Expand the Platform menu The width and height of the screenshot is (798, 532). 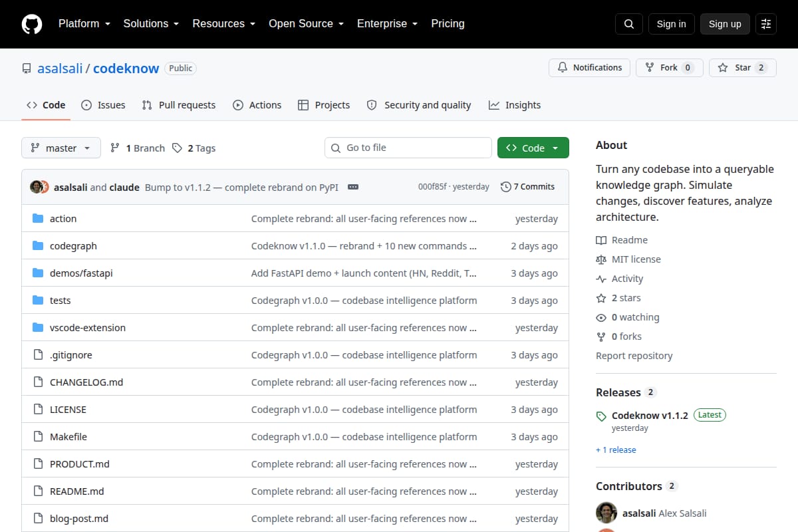(84, 23)
